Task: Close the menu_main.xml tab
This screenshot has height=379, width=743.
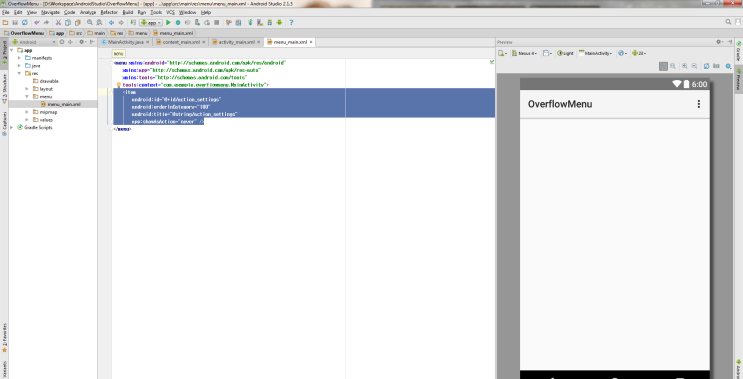Action: point(311,42)
